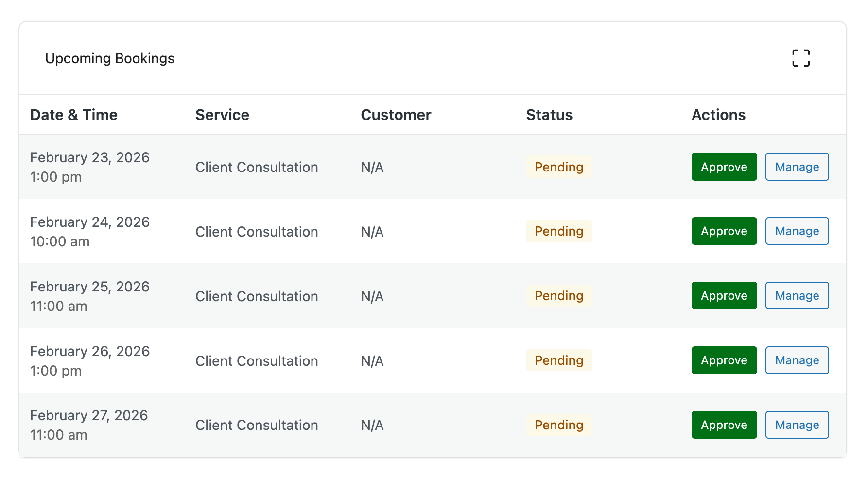868x478 pixels.
Task: Manage the February 25 11:00 am booking
Action: 797,296
